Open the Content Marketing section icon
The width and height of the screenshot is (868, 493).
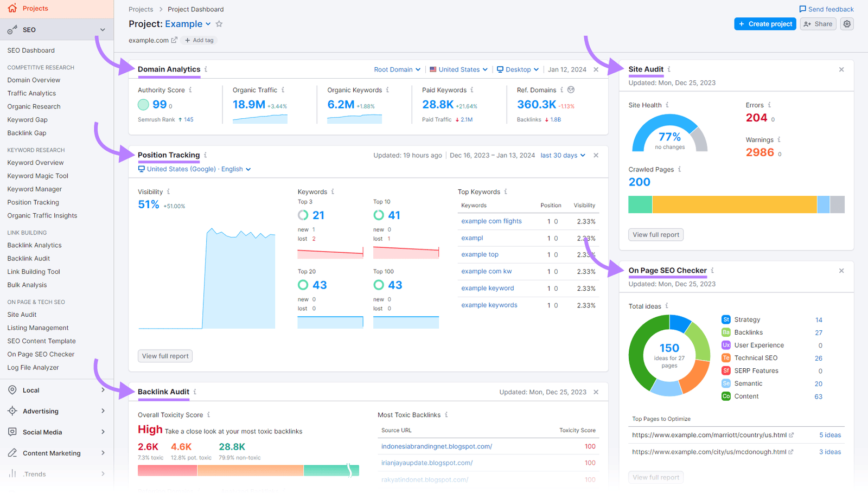(x=12, y=453)
